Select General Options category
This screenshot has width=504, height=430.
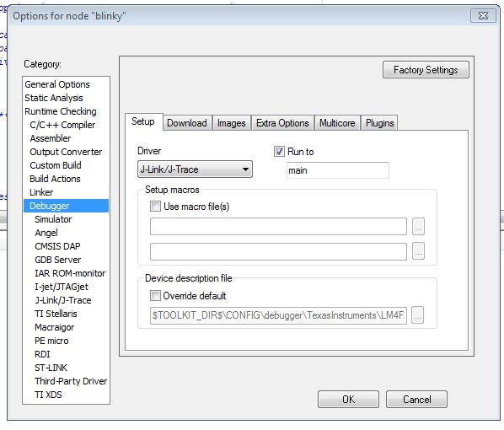point(66,84)
